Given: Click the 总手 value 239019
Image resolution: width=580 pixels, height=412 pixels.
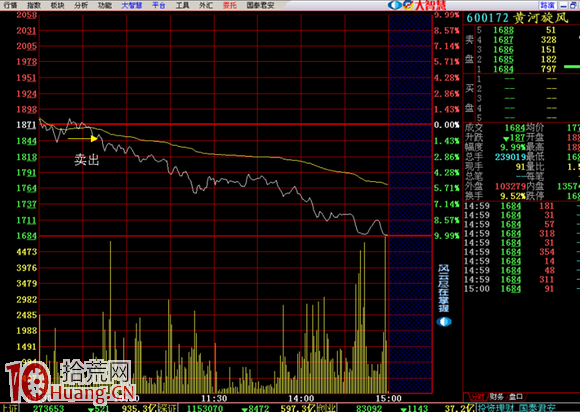Looking at the screenshot, I should pos(510,157).
